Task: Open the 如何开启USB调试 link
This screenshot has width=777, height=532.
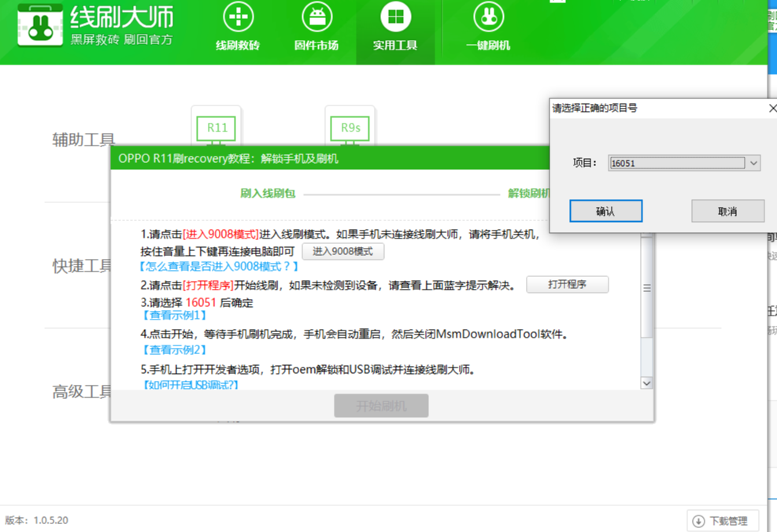Action: [191, 384]
